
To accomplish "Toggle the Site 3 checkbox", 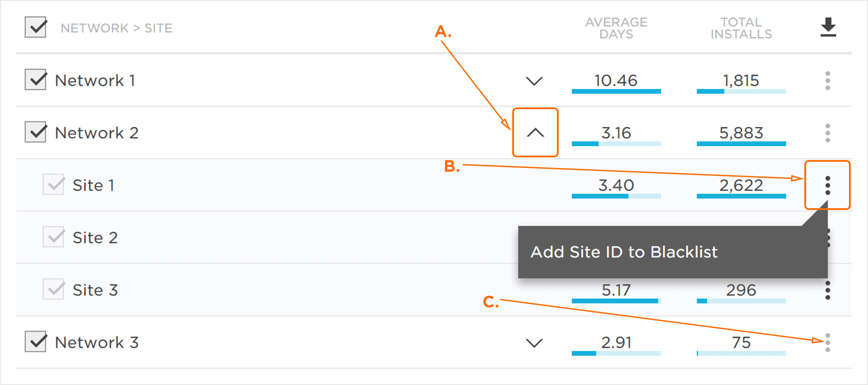I will (53, 290).
